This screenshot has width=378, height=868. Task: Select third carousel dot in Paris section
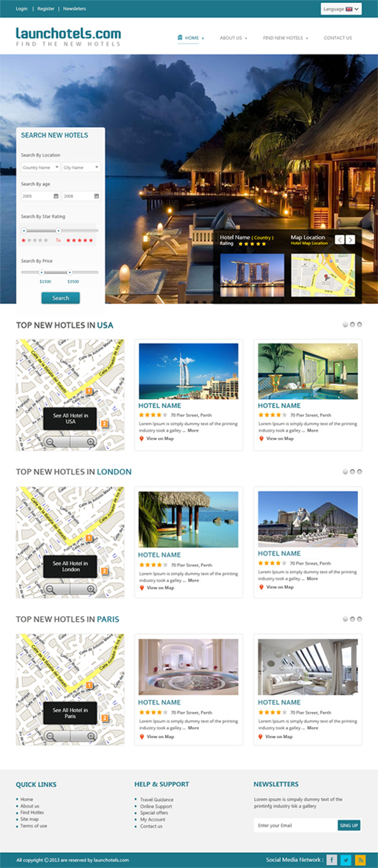(x=359, y=619)
